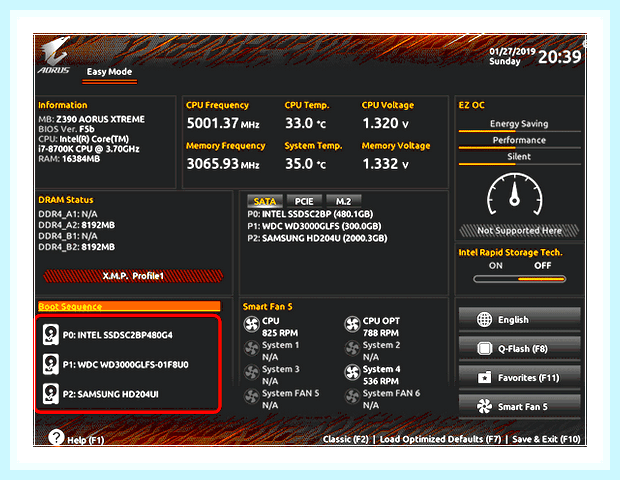This screenshot has width=620, height=480.
Task: Click the DDR4_A2: 8192MB row
Action: click(x=76, y=225)
